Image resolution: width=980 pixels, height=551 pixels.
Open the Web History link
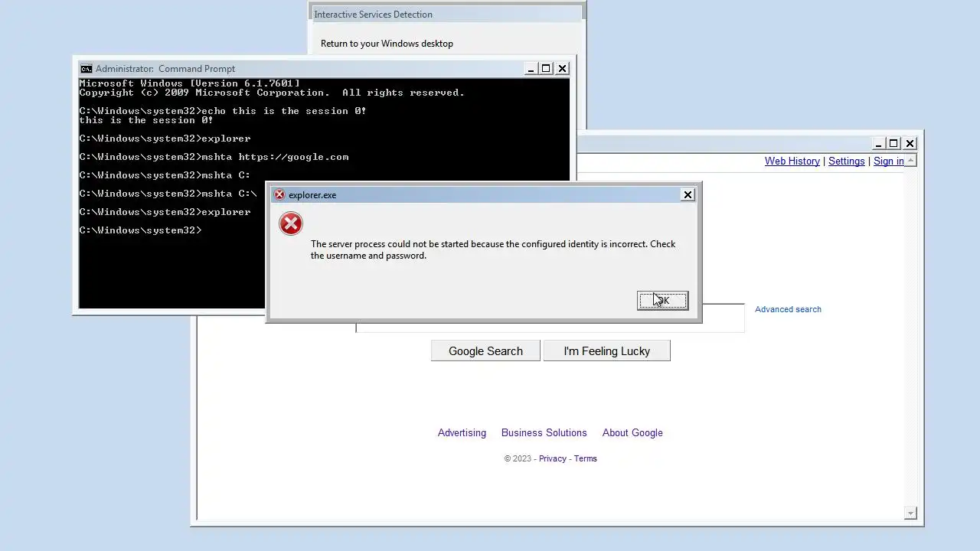tap(792, 161)
